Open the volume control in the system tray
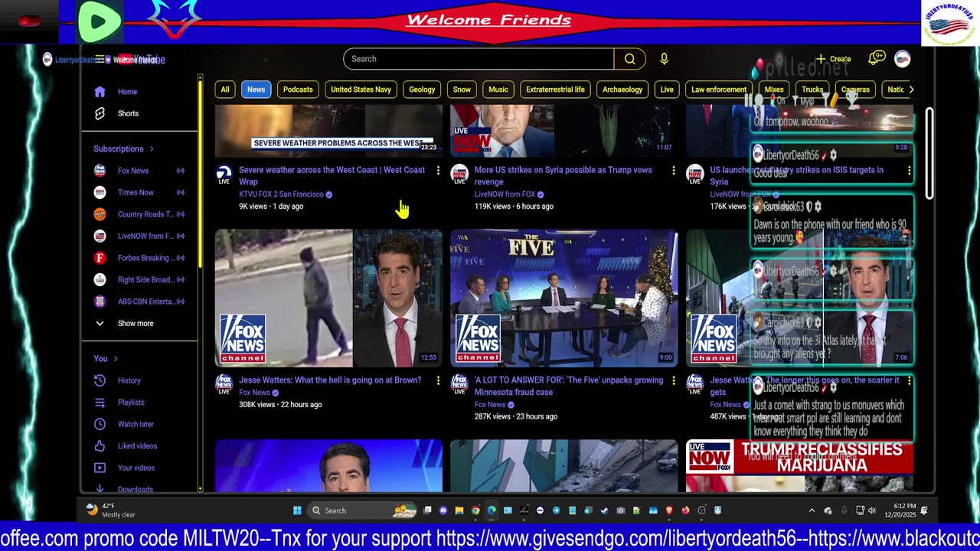The width and height of the screenshot is (980, 551). (873, 510)
